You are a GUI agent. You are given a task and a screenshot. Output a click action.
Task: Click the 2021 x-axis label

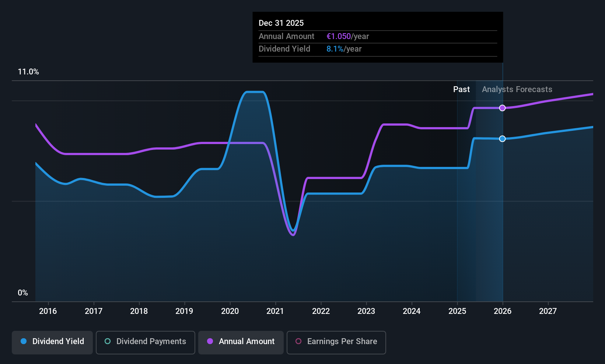pyautogui.click(x=275, y=311)
